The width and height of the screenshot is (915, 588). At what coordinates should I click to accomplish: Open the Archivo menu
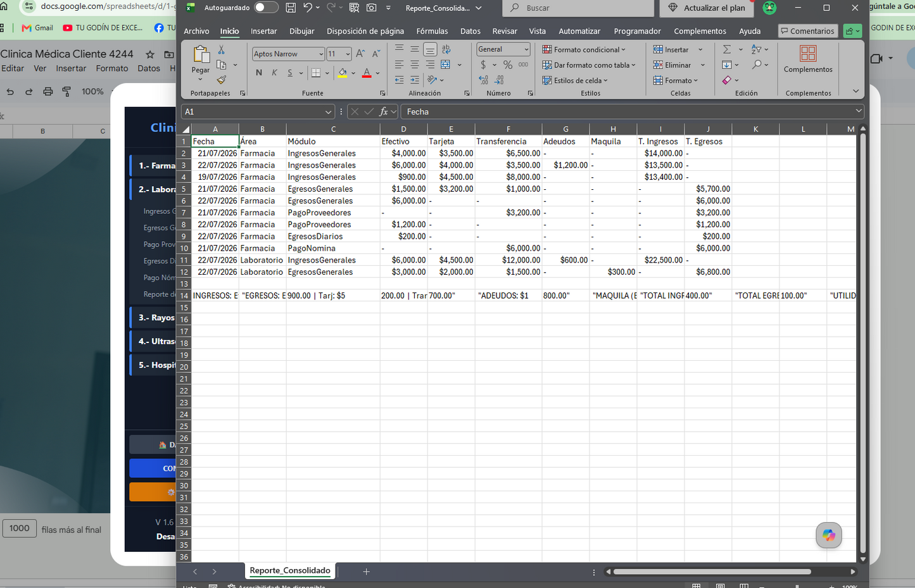(x=196, y=31)
